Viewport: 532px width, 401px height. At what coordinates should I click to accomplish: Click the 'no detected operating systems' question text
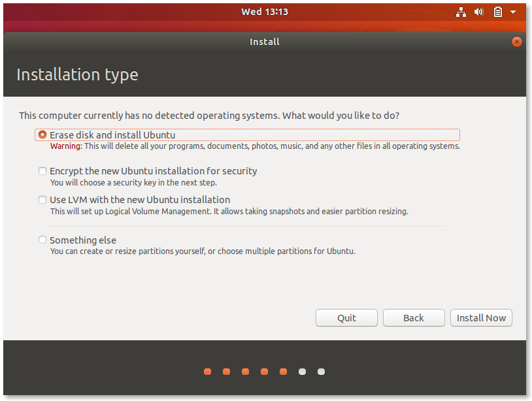tap(209, 116)
